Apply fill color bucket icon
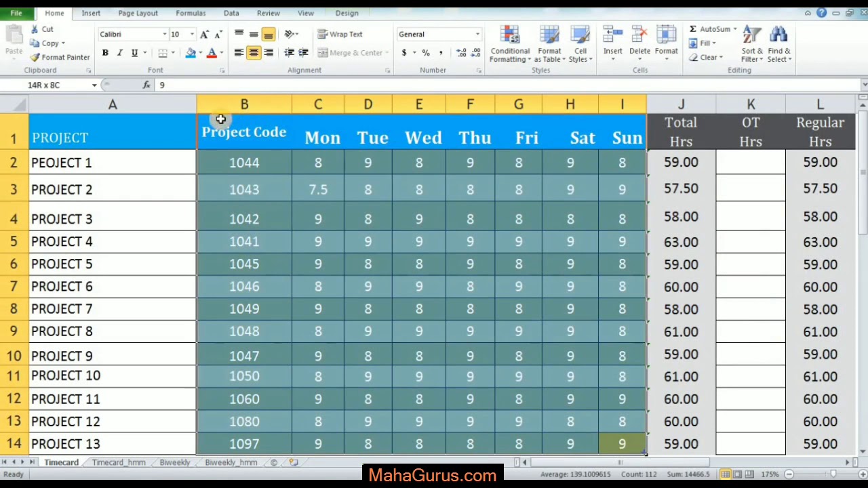The height and width of the screenshot is (488, 868). (x=191, y=53)
